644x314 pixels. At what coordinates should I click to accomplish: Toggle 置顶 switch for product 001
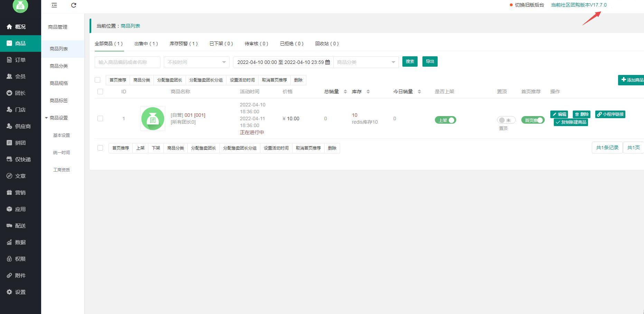(506, 120)
